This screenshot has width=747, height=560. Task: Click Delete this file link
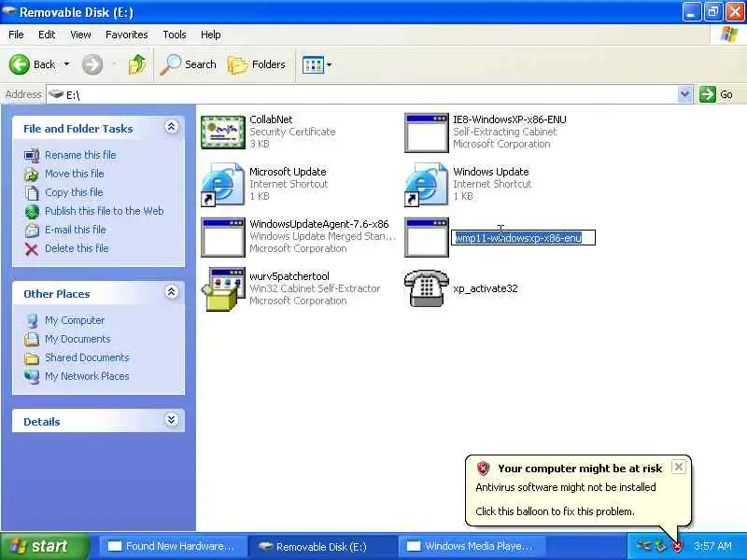[x=77, y=248]
